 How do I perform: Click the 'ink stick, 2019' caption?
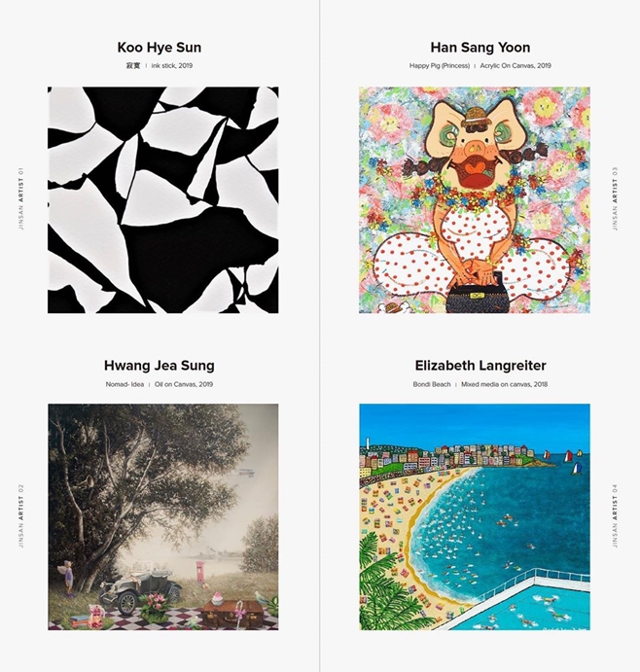172,65
